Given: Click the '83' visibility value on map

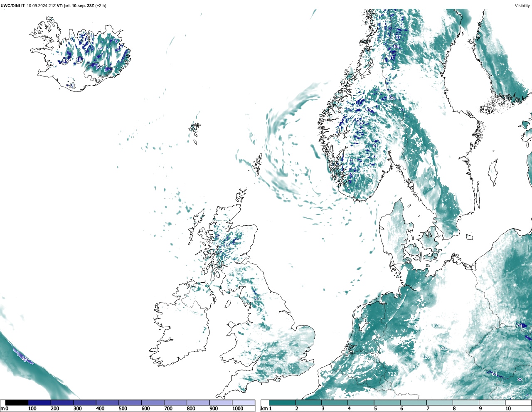Looking at the screenshot, I should coord(520,380).
